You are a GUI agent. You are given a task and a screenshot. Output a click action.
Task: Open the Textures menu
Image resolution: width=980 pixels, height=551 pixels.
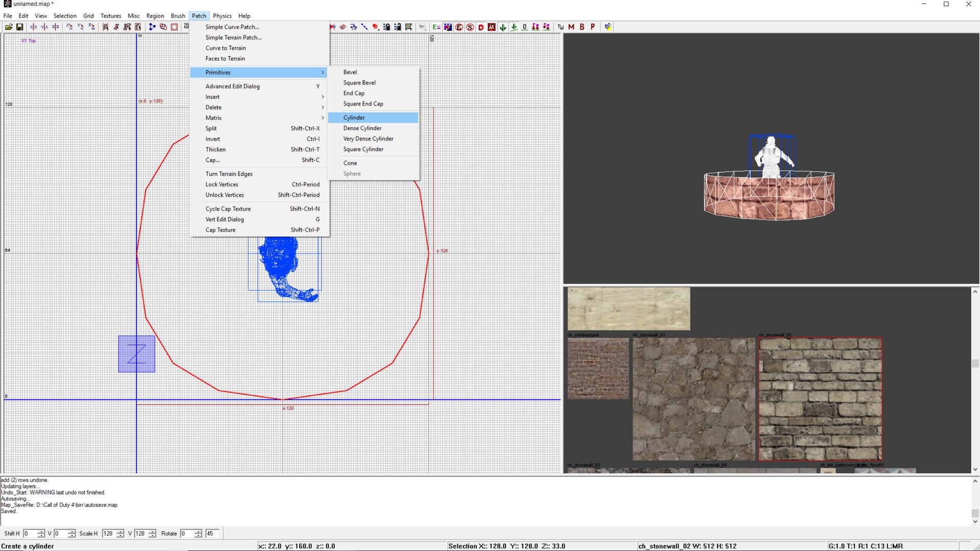click(111, 16)
